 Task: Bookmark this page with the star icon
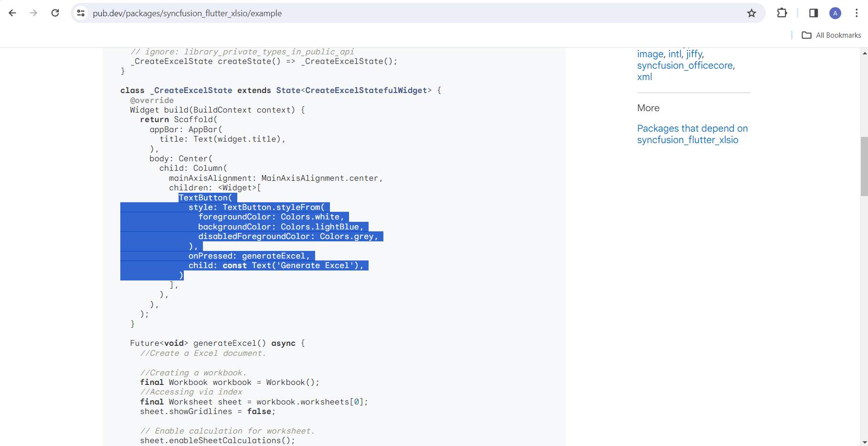pyautogui.click(x=752, y=13)
